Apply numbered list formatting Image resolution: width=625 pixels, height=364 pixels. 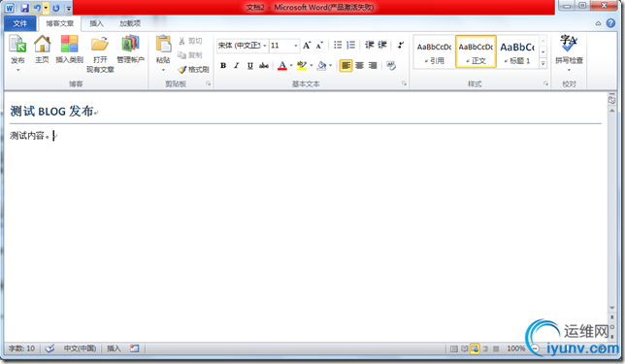pyautogui.click(x=350, y=45)
